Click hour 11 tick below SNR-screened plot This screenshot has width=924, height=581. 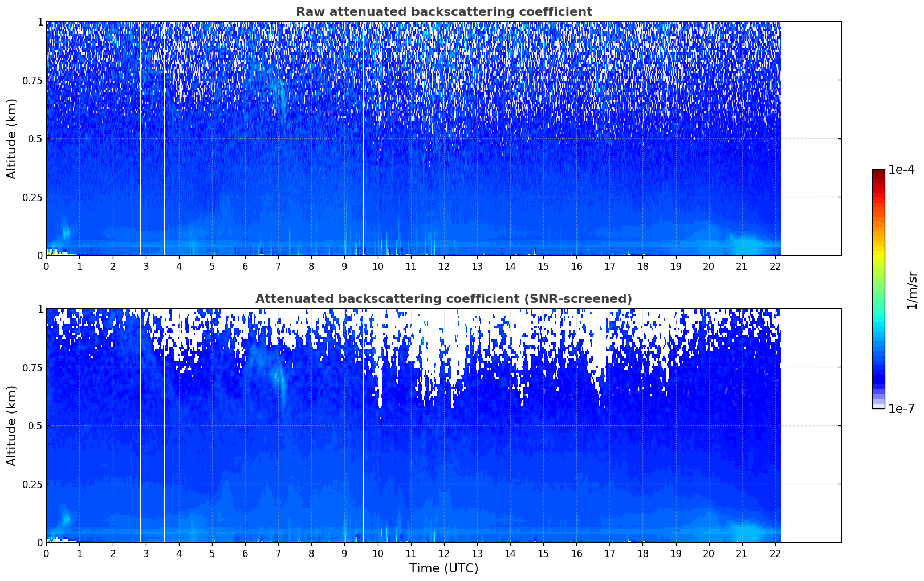pos(410,553)
